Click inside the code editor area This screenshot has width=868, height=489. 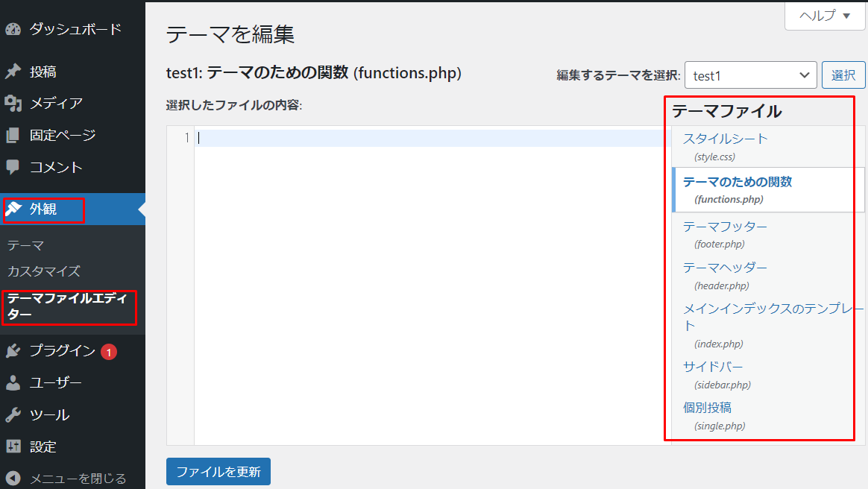(x=433, y=285)
